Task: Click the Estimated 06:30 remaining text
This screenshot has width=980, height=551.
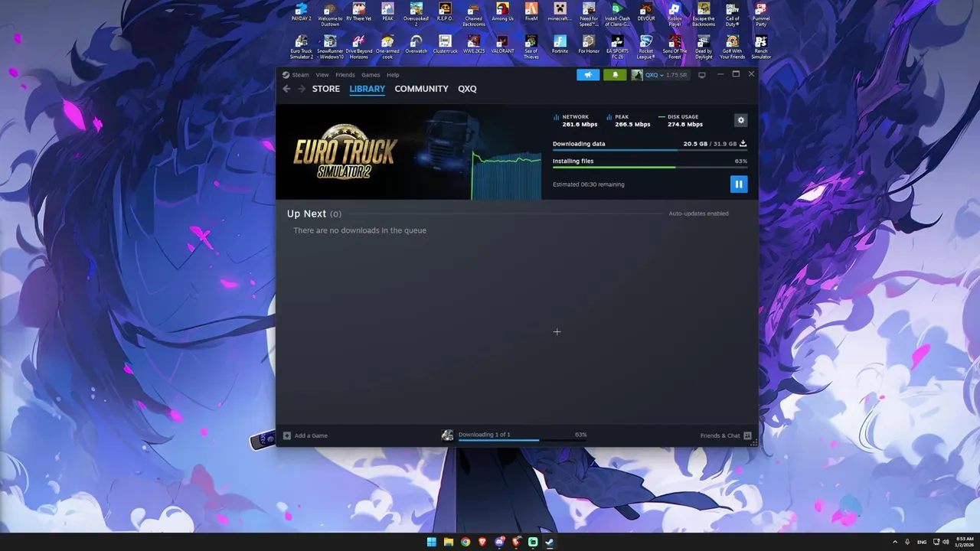Action: (x=588, y=184)
